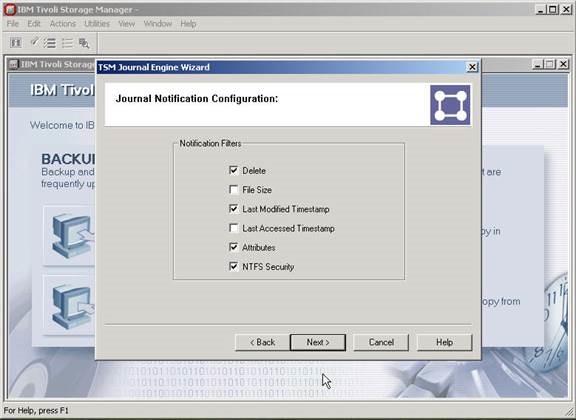Return with the Back button
576x420 pixels.
(x=262, y=342)
